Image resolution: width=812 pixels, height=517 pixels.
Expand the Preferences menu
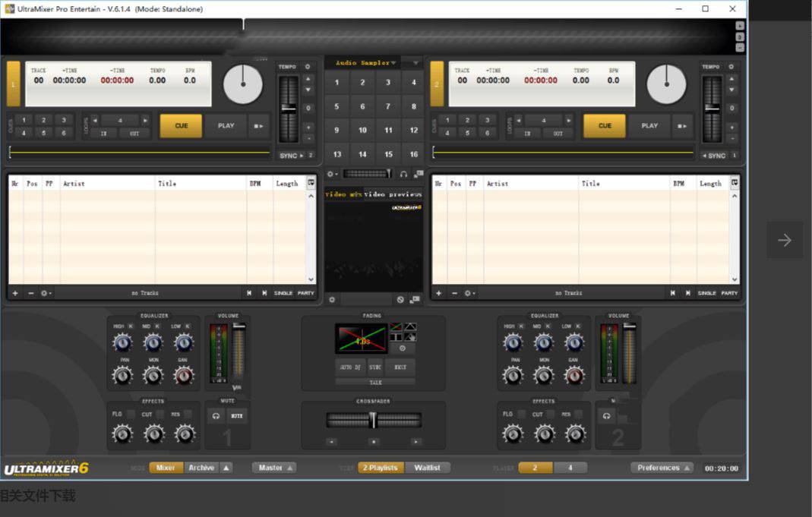(x=662, y=468)
